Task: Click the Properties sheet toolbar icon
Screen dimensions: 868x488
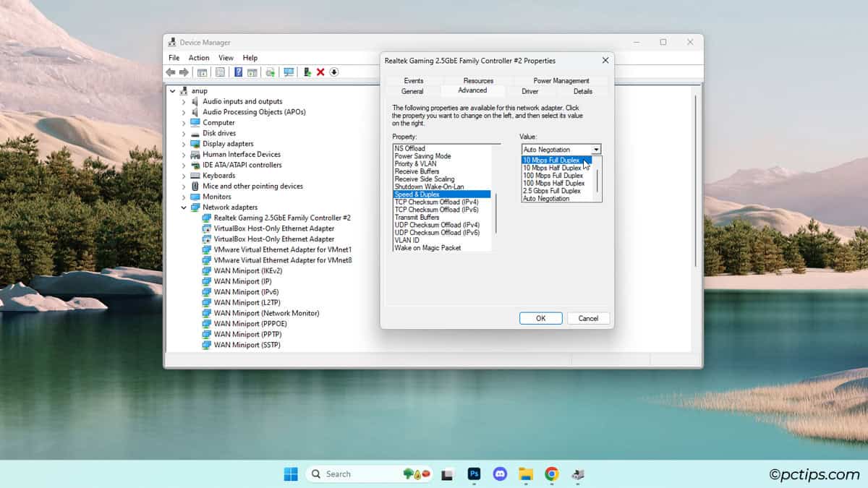Action: point(220,72)
